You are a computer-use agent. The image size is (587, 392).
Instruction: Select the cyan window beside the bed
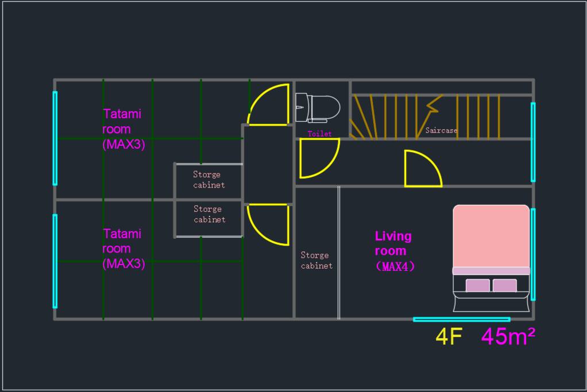point(532,254)
